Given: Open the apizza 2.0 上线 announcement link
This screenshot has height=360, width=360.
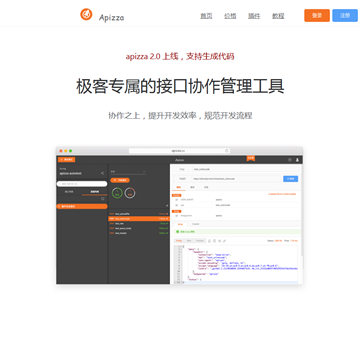Looking at the screenshot, I should (180, 56).
